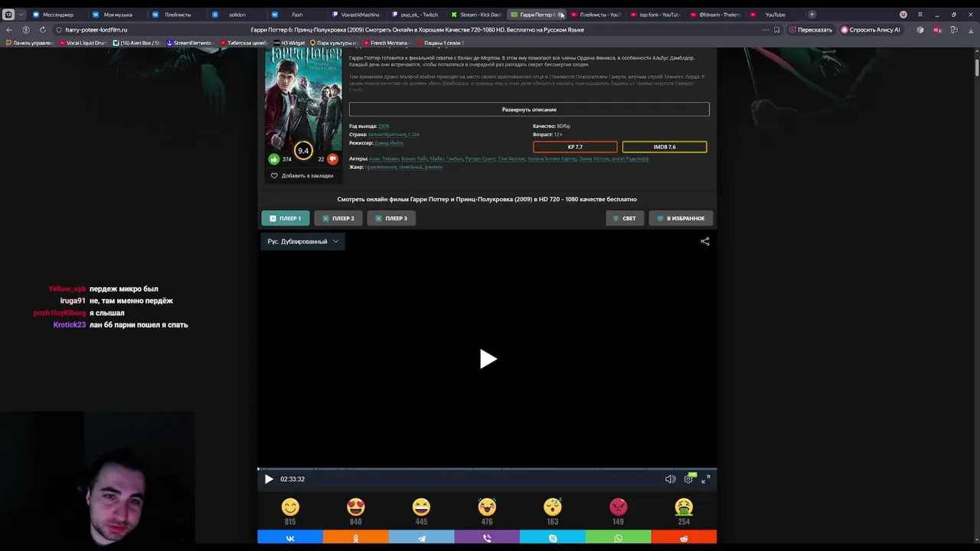Share via the orange Odnoklassniki button
Screen dimensions: 980x551
[x=356, y=538]
